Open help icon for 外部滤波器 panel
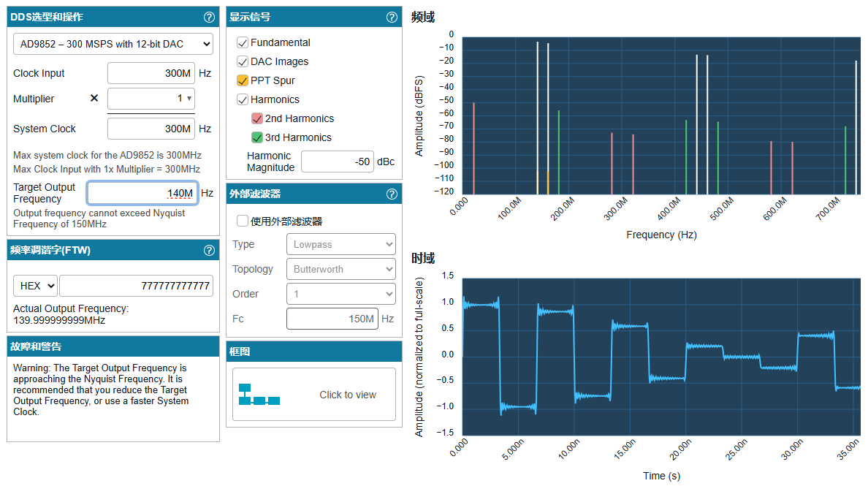 (392, 194)
